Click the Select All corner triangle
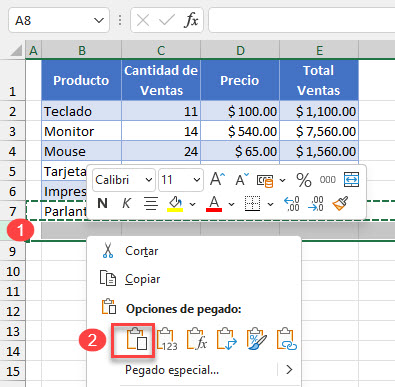 [x=16, y=50]
